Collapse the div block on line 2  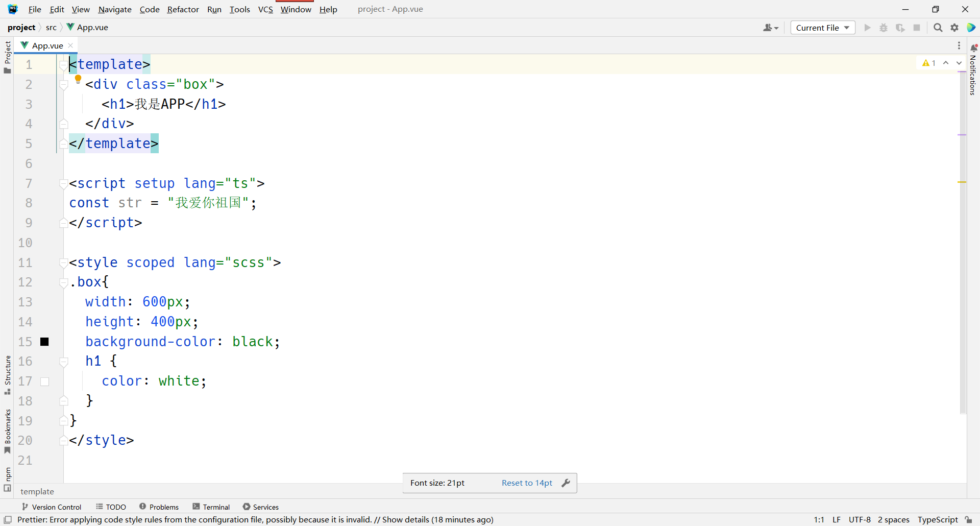coord(63,85)
